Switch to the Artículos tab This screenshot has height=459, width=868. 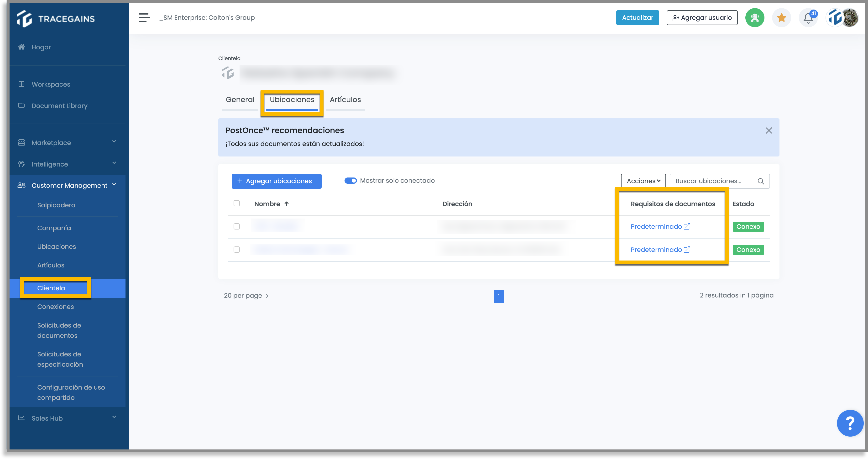coord(345,100)
